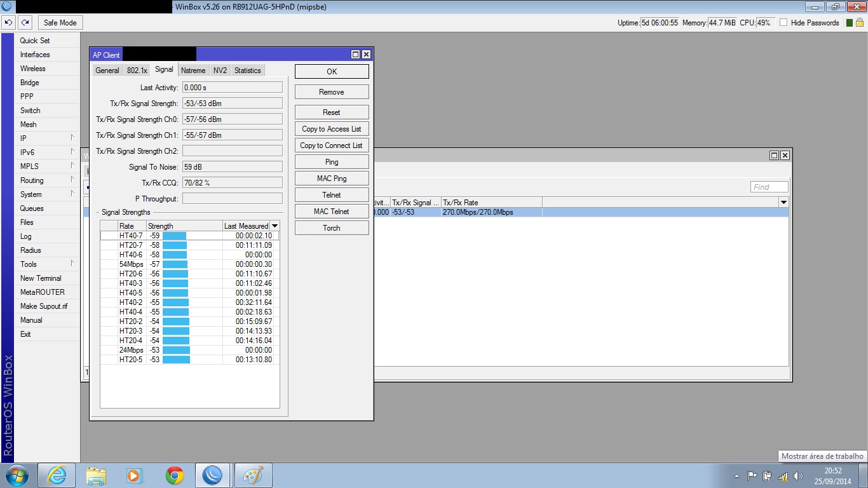
Task: Select the HT40-7 signal strength row
Action: (189, 236)
